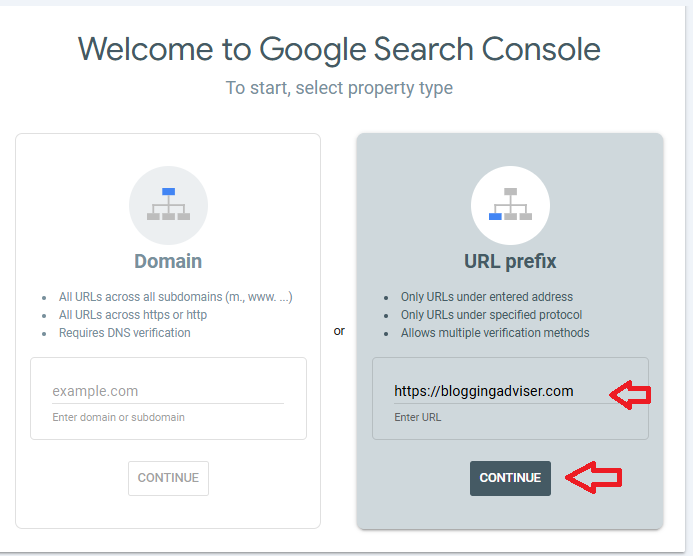
Task: Click "Allows multiple verification methods" bullet text
Action: click(495, 333)
